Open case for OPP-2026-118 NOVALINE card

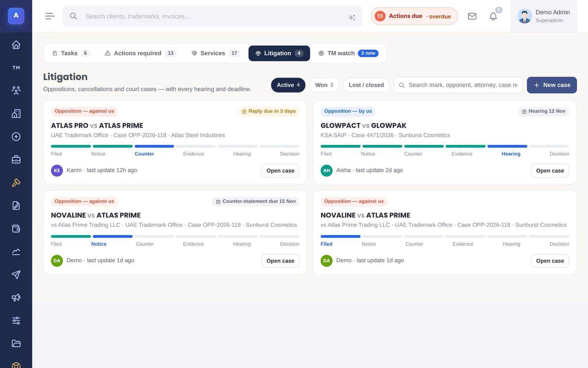pyautogui.click(x=550, y=261)
